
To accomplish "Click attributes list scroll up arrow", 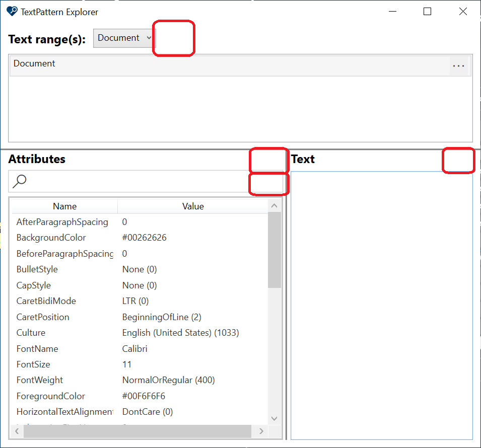I will tap(274, 206).
